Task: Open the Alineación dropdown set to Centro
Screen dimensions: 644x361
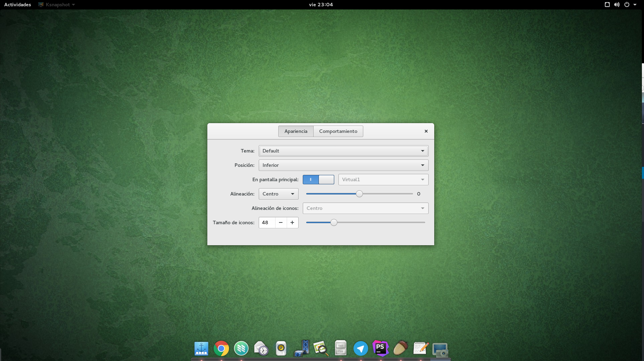Action: (278, 194)
